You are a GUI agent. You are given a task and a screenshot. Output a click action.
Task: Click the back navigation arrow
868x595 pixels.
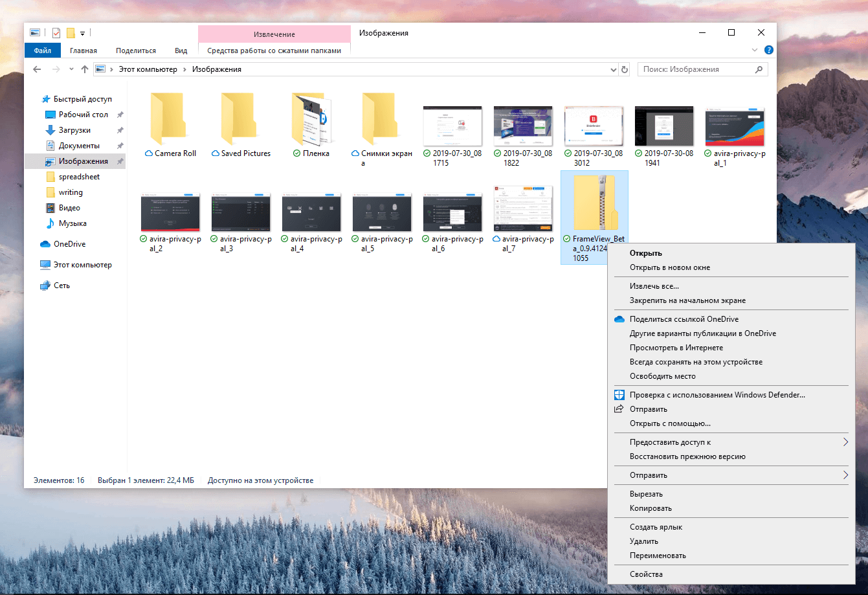click(x=37, y=69)
